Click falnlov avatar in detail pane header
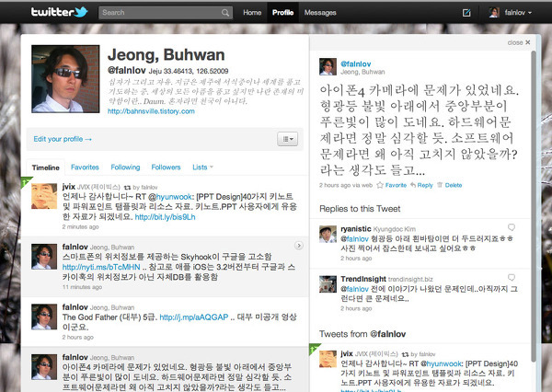552x392 pixels. coord(328,66)
